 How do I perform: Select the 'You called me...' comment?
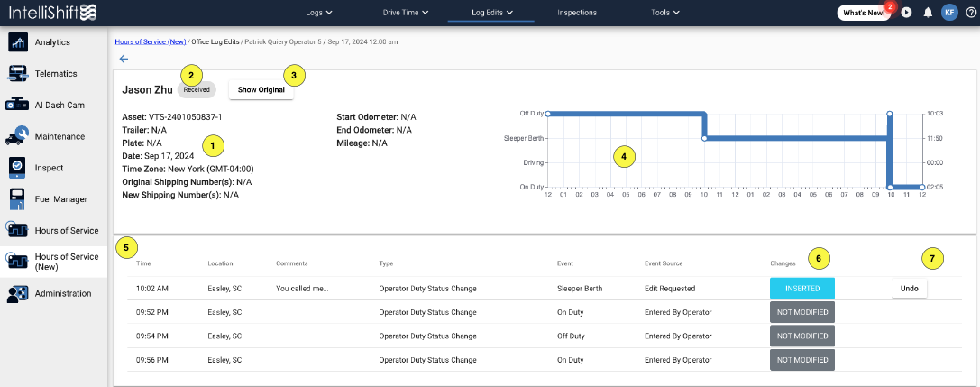(302, 289)
